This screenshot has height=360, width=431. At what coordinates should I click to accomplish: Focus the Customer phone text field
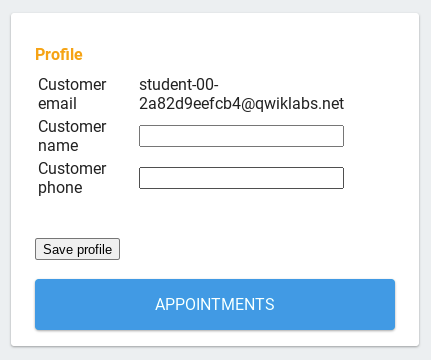tap(241, 178)
